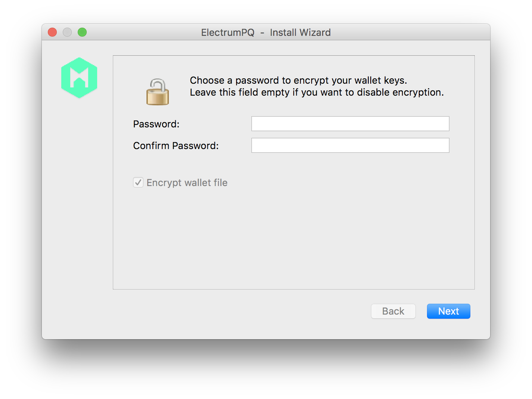Screen dimensions: 532x399
Task: Click the Encrypt wallet file label text
Action: [187, 183]
